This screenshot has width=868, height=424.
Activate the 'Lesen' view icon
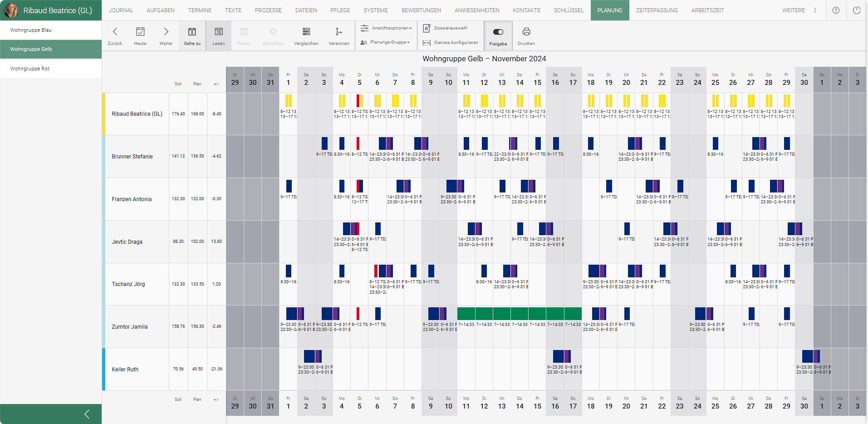(218, 32)
